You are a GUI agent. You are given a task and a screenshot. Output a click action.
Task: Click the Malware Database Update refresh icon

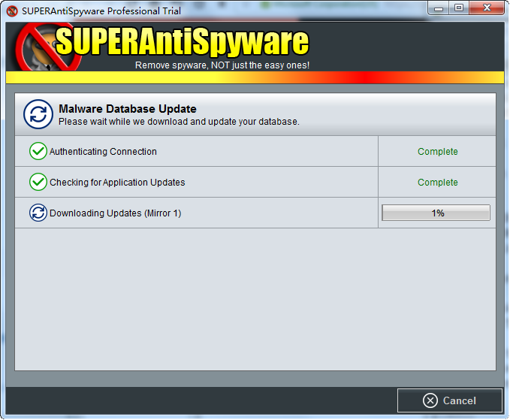38,114
